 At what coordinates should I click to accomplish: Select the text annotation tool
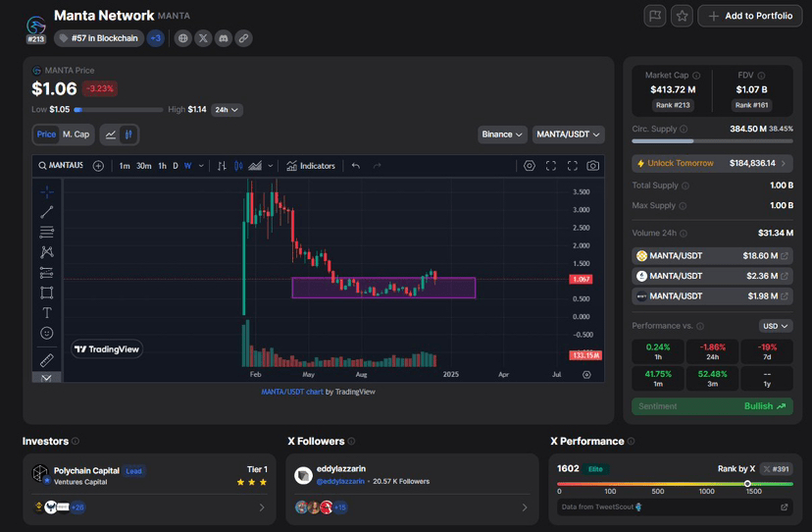pos(46,313)
